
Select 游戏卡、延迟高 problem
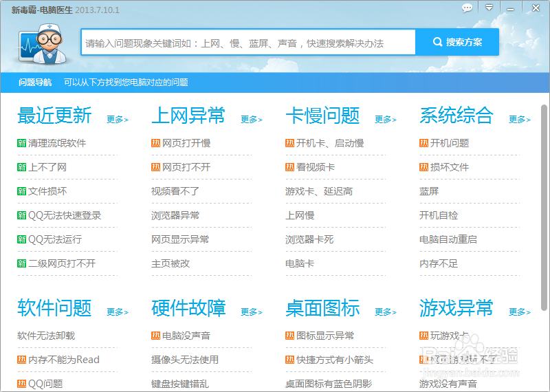[319, 191]
